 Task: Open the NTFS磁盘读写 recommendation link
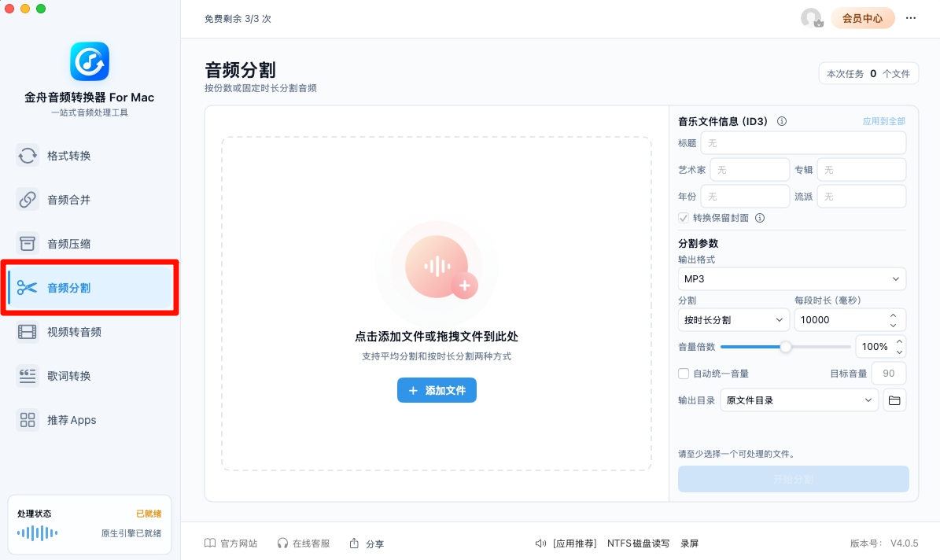click(638, 543)
